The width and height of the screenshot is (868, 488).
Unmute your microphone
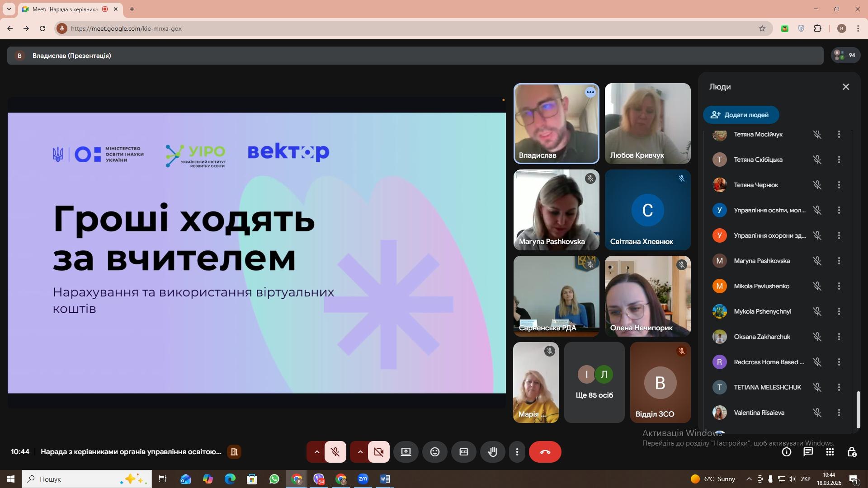click(335, 451)
